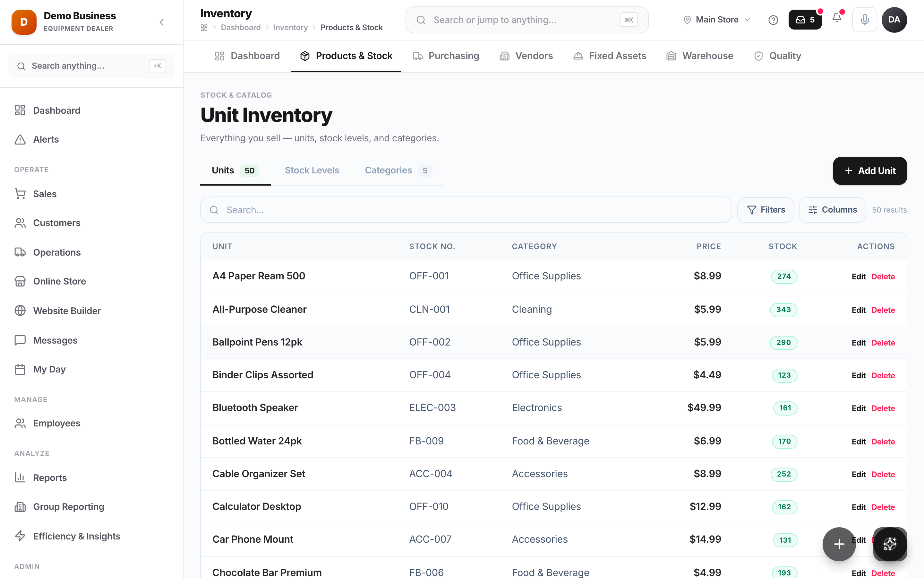Switch to the Purchasing tab
This screenshot has width=924, height=578.
point(446,56)
